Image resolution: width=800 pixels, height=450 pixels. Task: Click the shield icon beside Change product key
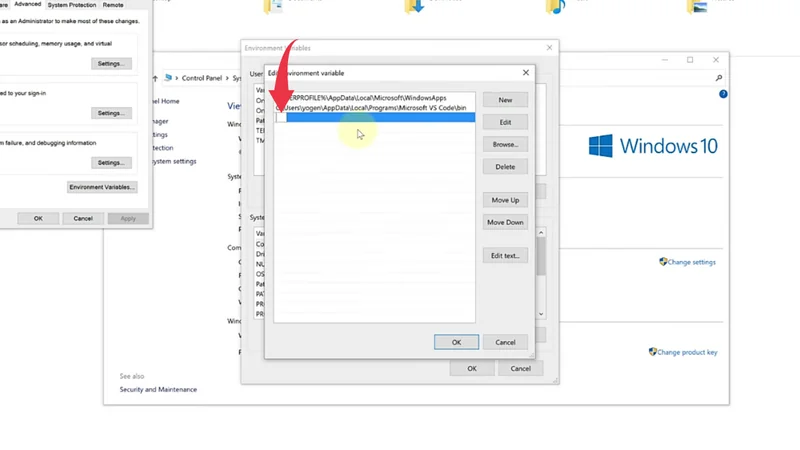pyautogui.click(x=653, y=352)
